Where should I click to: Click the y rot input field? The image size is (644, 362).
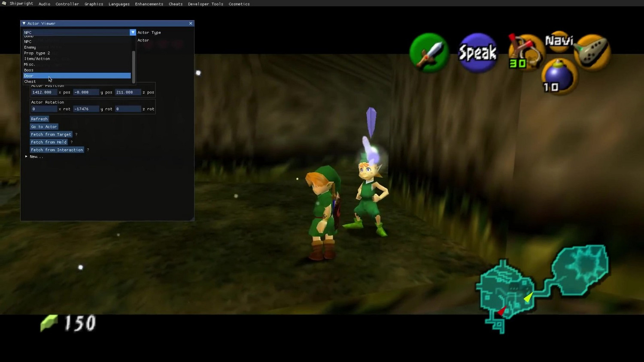[86, 109]
